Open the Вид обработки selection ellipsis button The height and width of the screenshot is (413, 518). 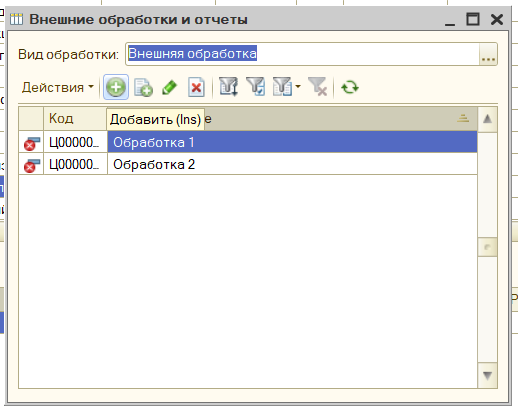pos(488,54)
